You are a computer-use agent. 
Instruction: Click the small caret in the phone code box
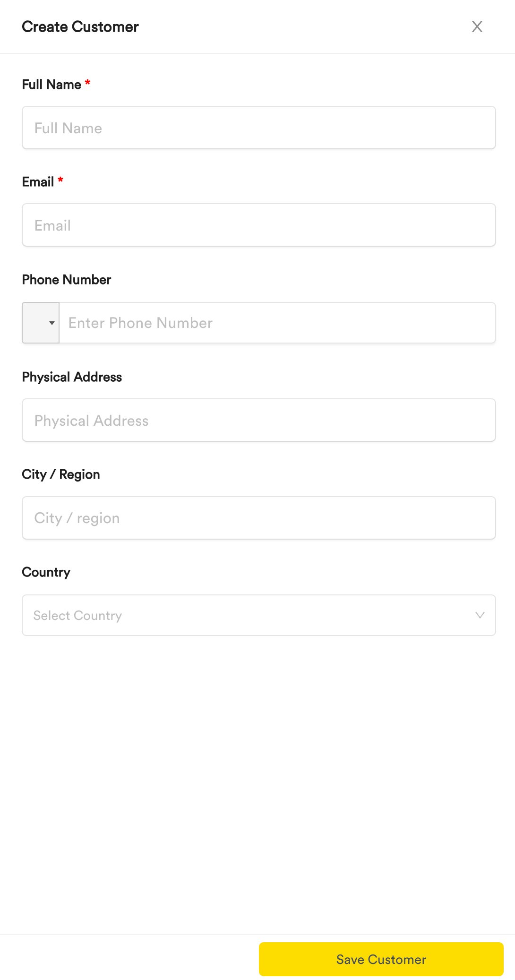click(52, 323)
